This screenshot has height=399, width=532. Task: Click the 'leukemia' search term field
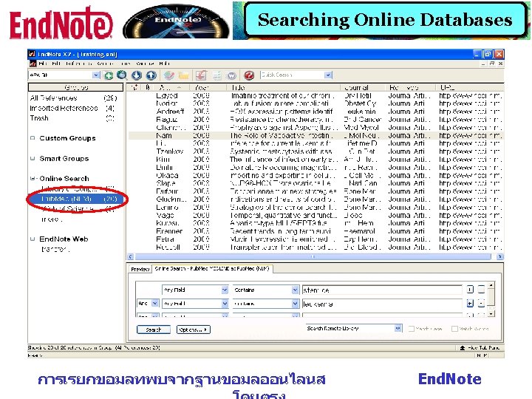[x=382, y=304]
